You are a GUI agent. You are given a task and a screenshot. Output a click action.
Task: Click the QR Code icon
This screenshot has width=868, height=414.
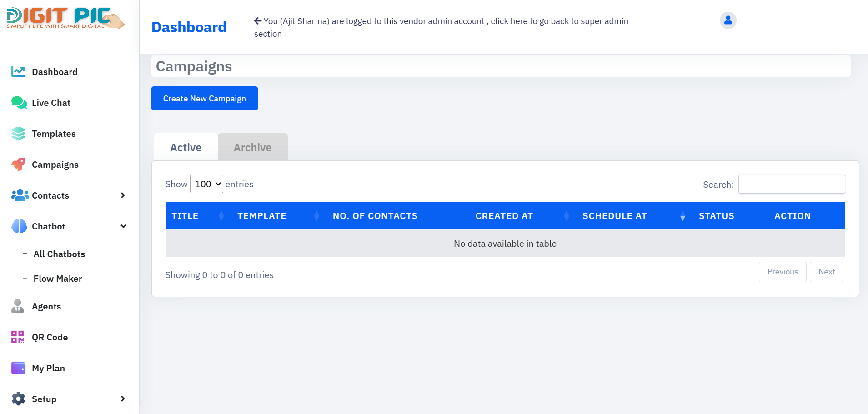[18, 337]
